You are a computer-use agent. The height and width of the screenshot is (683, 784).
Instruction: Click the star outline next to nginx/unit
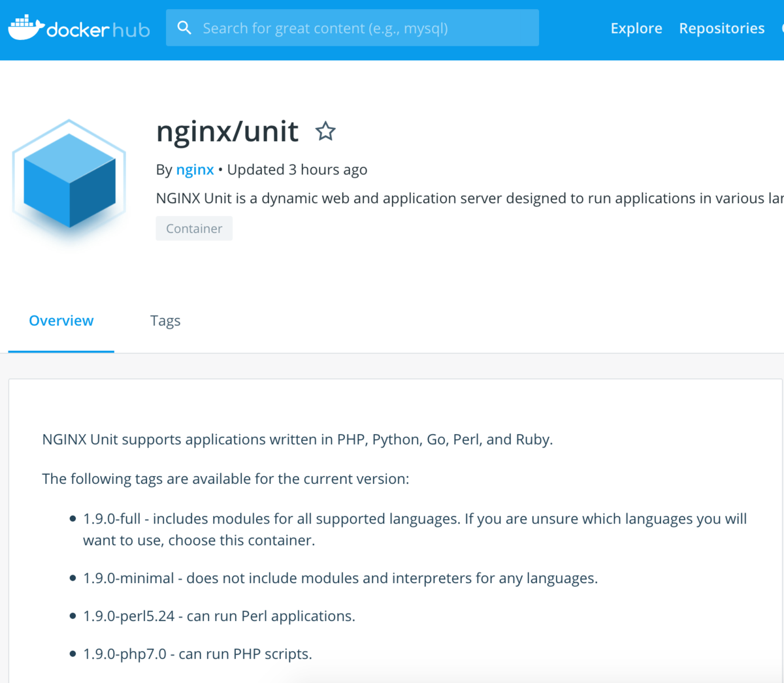[x=325, y=131]
